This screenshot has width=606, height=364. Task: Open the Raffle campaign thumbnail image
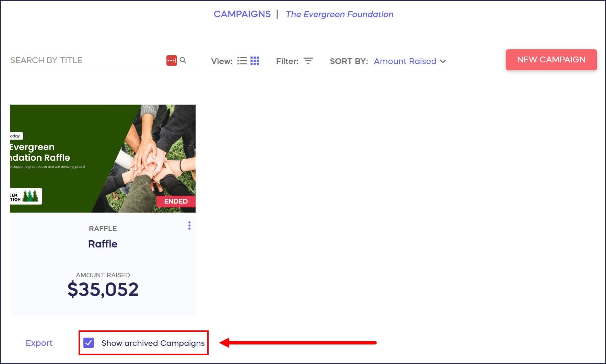coord(103,159)
